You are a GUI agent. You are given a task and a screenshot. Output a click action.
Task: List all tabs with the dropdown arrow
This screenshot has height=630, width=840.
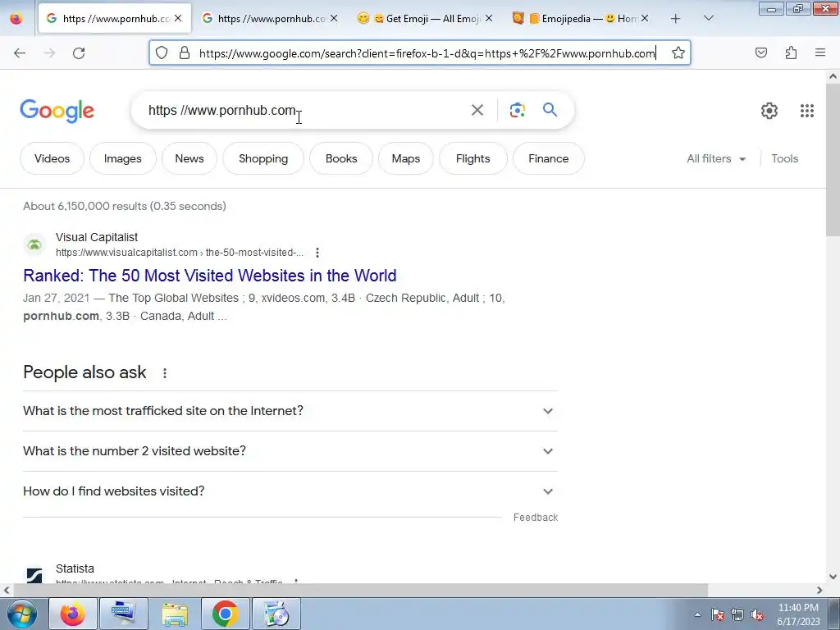pos(708,19)
